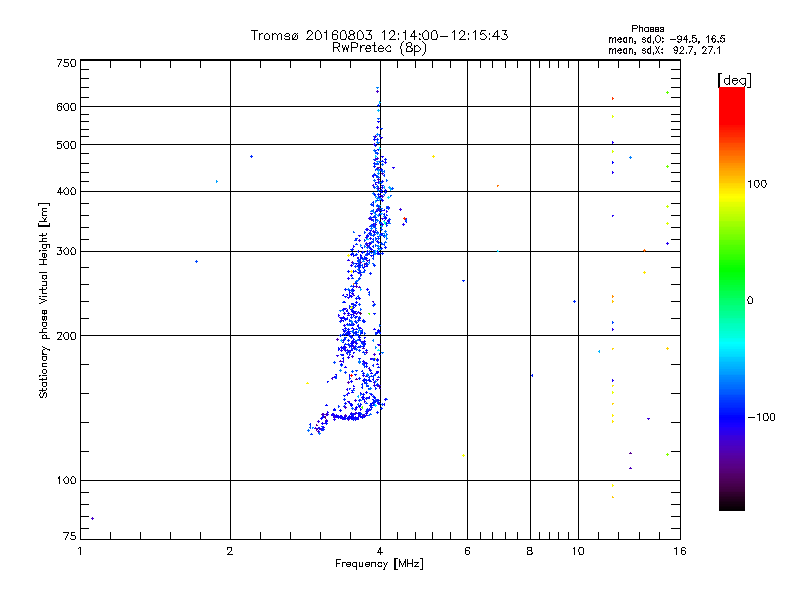Click the colorbar tick label "0"
The image size is (800, 600).
point(749,301)
